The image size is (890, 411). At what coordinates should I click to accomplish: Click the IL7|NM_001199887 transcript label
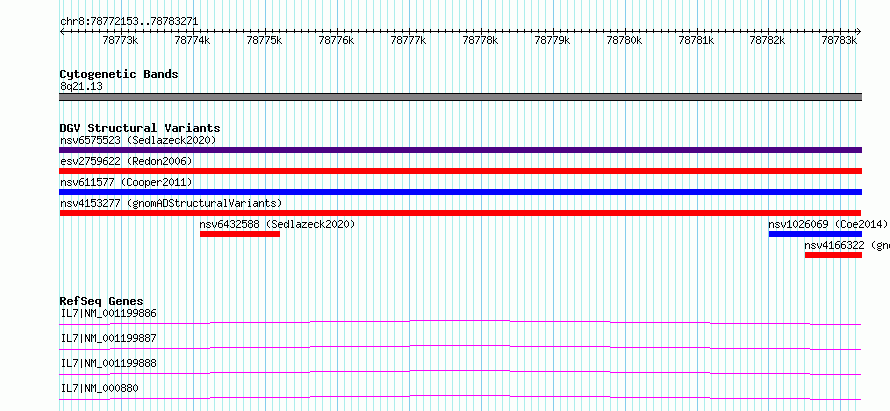coord(108,338)
